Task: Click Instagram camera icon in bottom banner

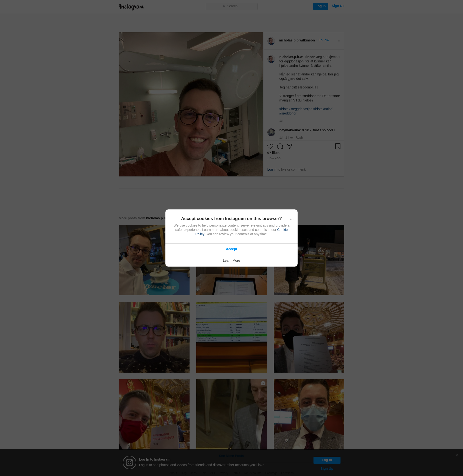Action: pyautogui.click(x=129, y=463)
